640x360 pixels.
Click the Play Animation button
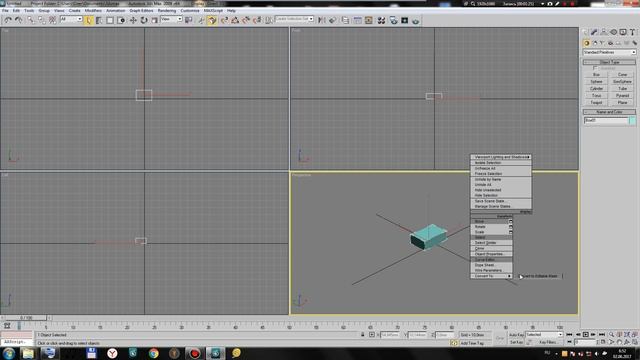586,335
